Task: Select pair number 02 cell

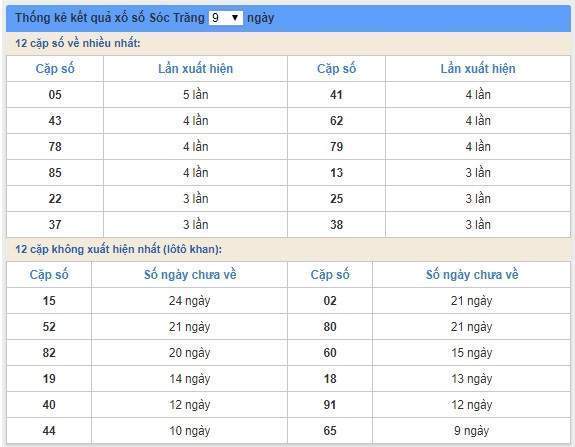Action: click(x=330, y=301)
